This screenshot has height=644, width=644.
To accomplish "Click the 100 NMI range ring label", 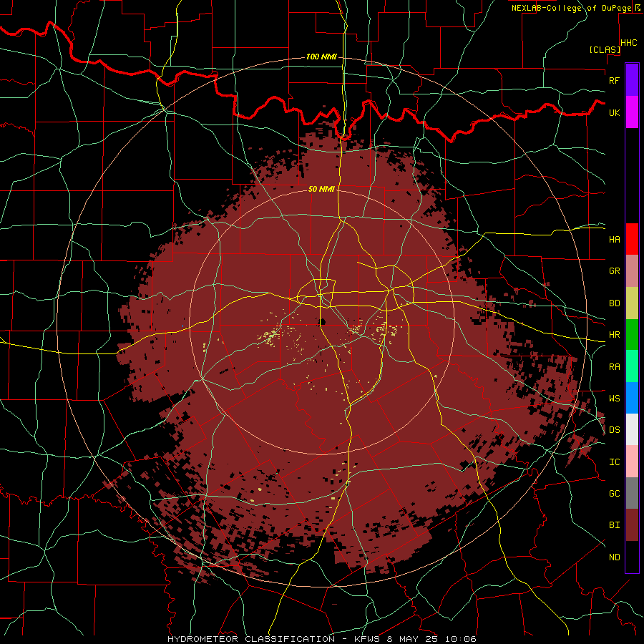I will pyautogui.click(x=321, y=57).
